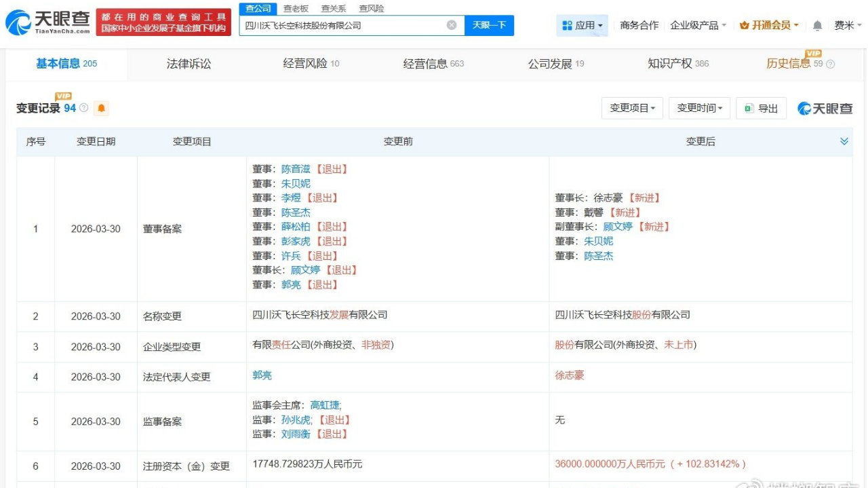Click the help question mark next to 94
Image resolution: width=868 pixels, height=488 pixels.
(x=83, y=108)
